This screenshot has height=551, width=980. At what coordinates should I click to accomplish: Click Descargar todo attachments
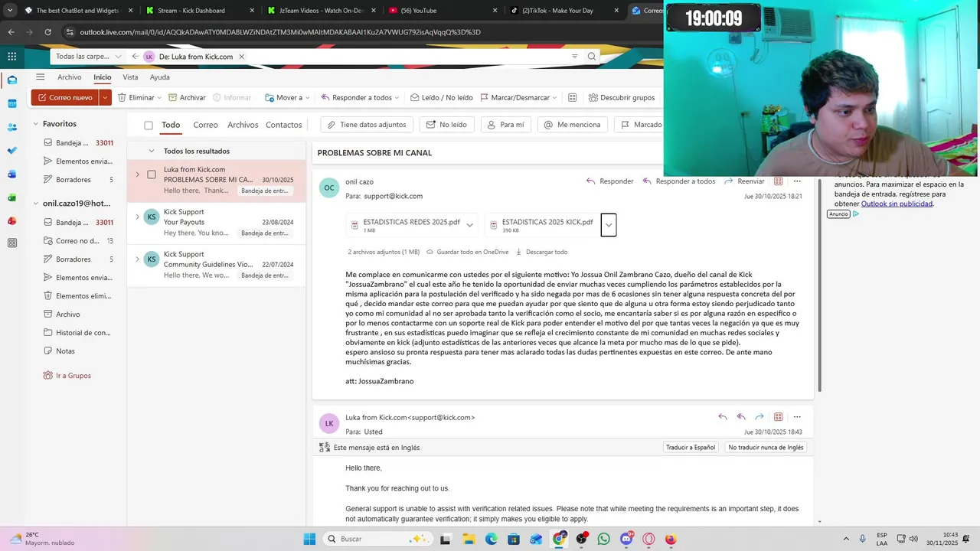pos(541,252)
